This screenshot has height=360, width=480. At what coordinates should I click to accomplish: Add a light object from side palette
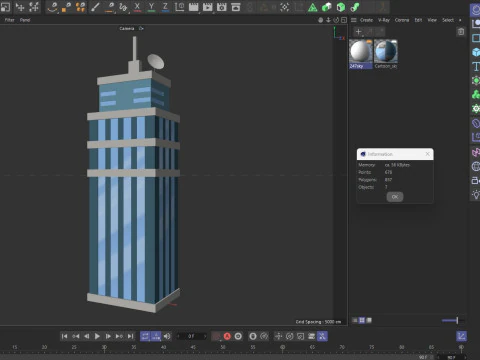(476, 194)
